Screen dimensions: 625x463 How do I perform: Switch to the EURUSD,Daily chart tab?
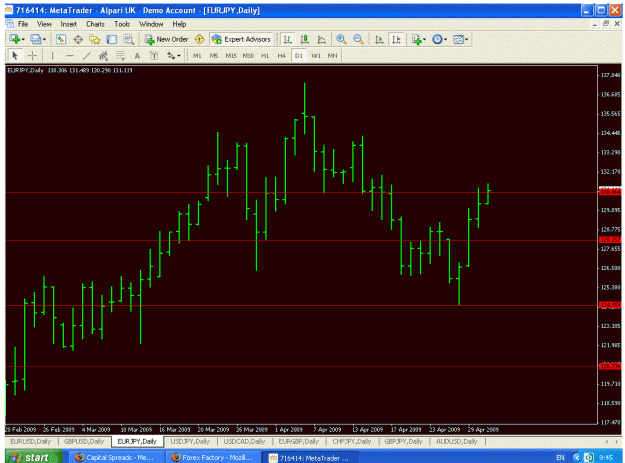[x=31, y=441]
